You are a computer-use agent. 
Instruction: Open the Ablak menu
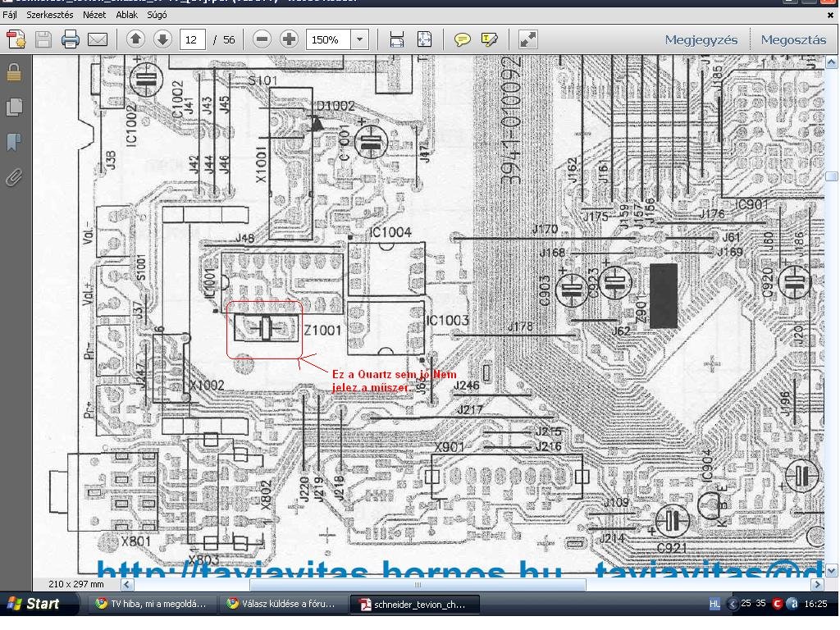(x=127, y=15)
